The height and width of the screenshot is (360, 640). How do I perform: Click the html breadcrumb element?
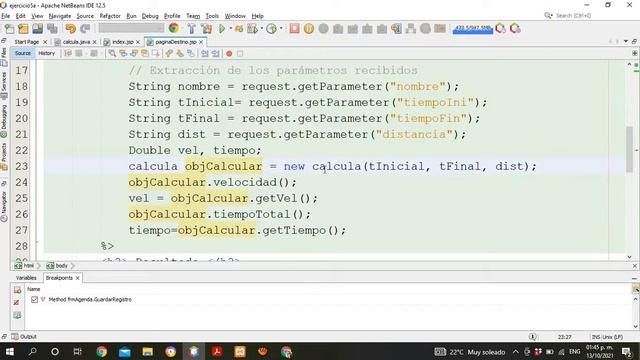[x=24, y=266]
